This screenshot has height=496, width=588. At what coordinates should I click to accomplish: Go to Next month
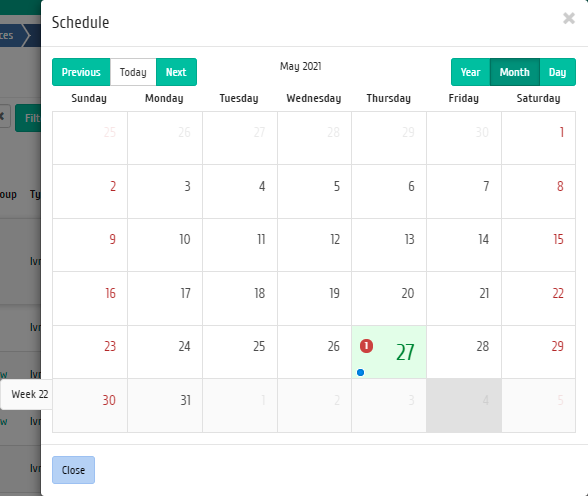click(176, 72)
